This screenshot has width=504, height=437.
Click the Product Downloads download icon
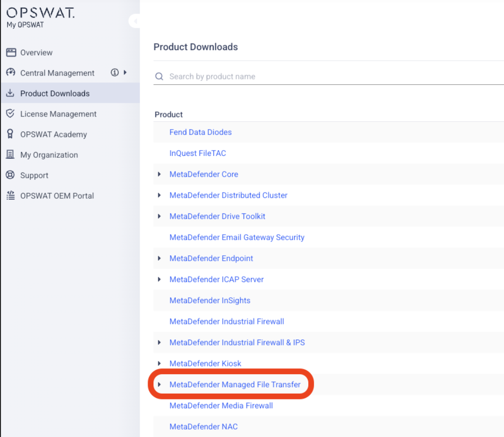click(11, 93)
